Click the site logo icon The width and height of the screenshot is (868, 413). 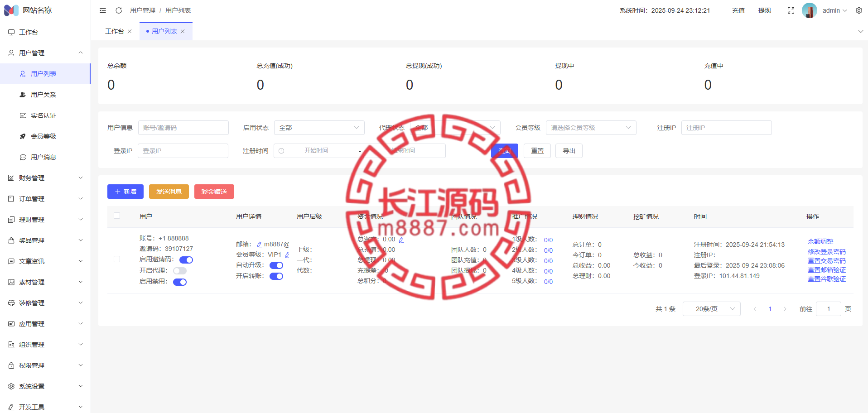point(11,10)
